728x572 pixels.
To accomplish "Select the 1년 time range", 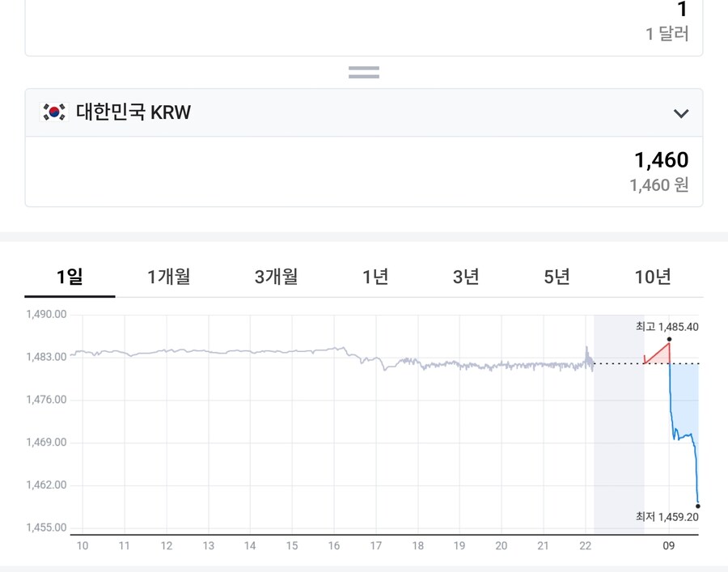I will click(375, 277).
